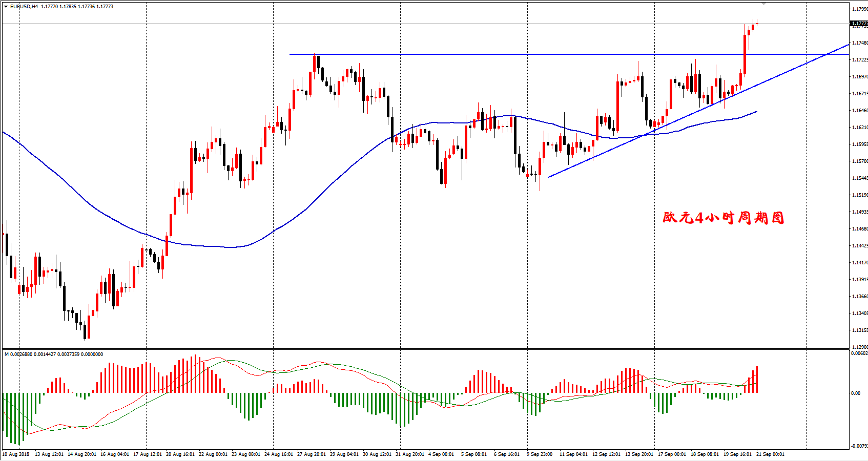
Task: Click the time label "13 Sep 20:01"
Action: click(639, 454)
